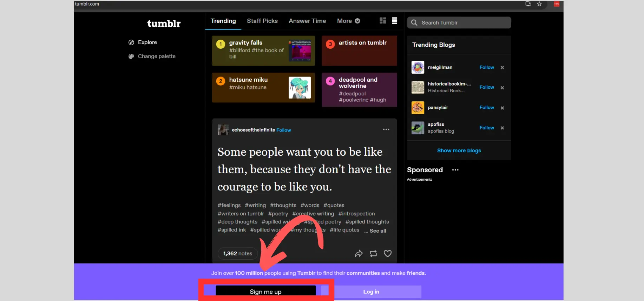Click apofiss blog avatar
The height and width of the screenshot is (301, 644).
point(418,128)
